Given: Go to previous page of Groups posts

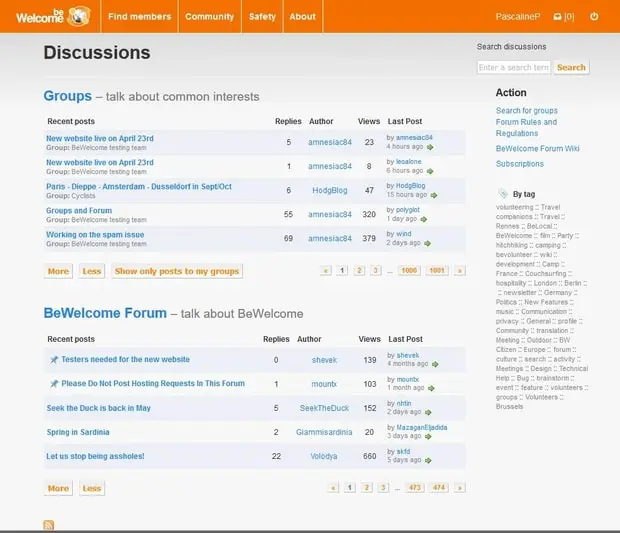Looking at the screenshot, I should (325, 270).
